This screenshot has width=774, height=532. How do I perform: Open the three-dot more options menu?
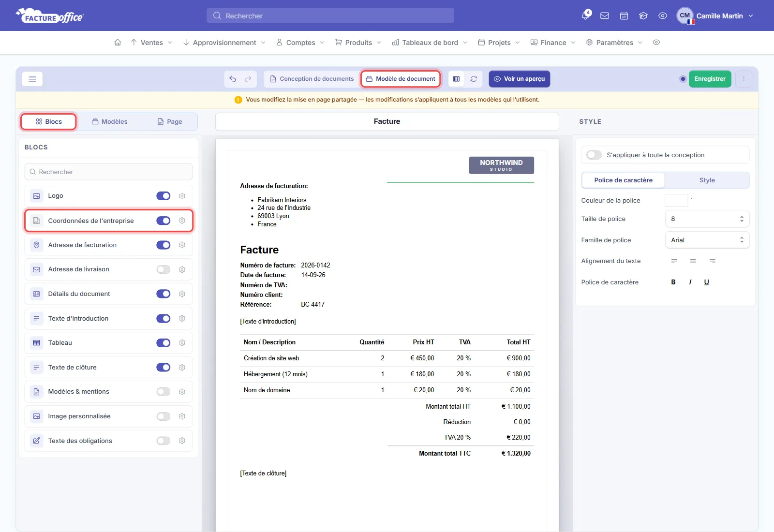pyautogui.click(x=744, y=79)
